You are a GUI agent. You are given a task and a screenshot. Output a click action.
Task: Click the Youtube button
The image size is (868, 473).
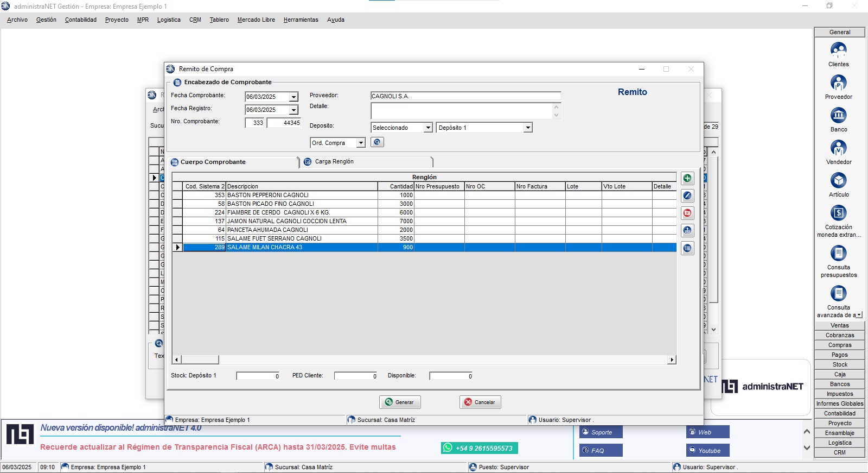point(707,450)
